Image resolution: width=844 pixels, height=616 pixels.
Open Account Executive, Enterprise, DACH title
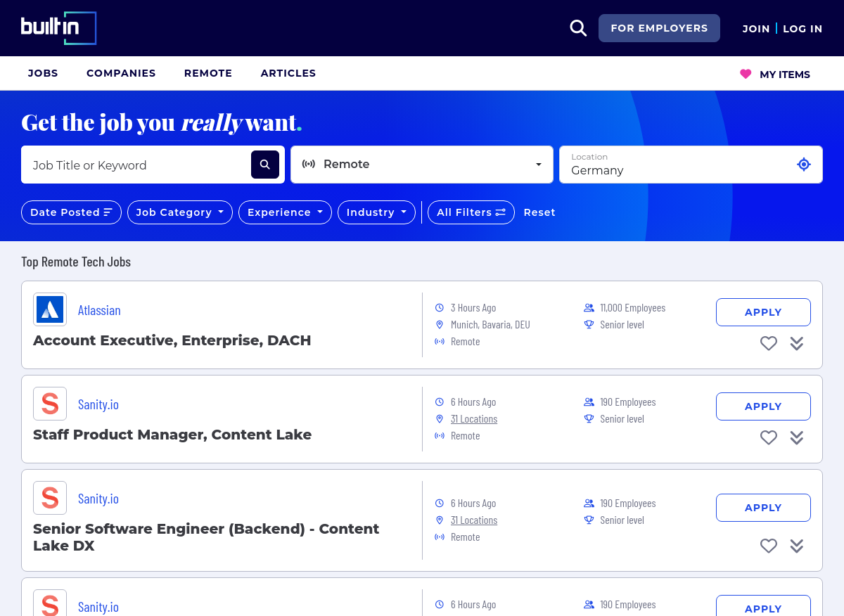click(172, 340)
